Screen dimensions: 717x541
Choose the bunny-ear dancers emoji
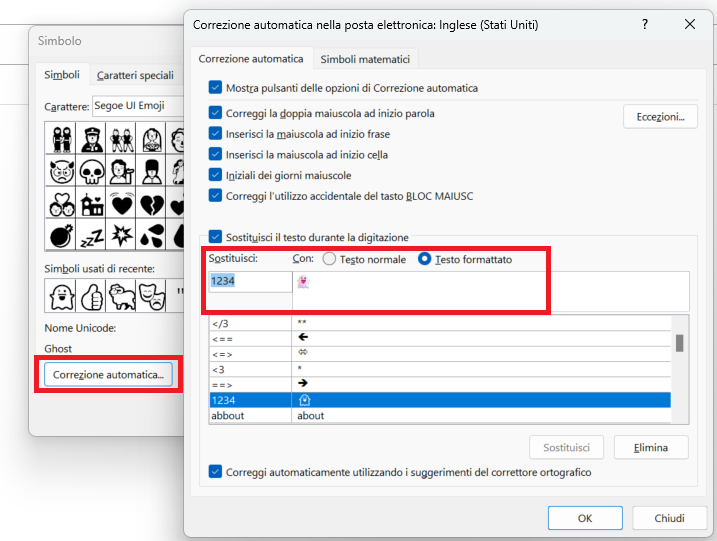[x=121, y=138]
